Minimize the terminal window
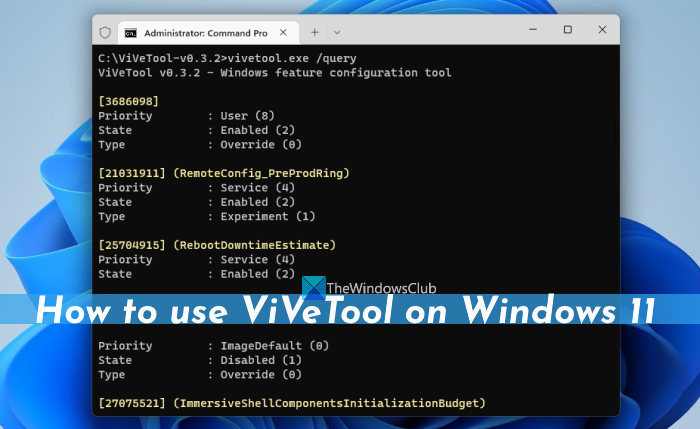The image size is (700, 429). click(533, 30)
